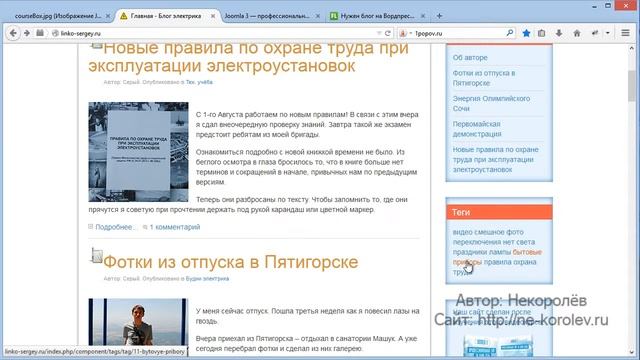This screenshot has width=640, height=360.
Task: Select the нет света tag
Action: point(519,242)
